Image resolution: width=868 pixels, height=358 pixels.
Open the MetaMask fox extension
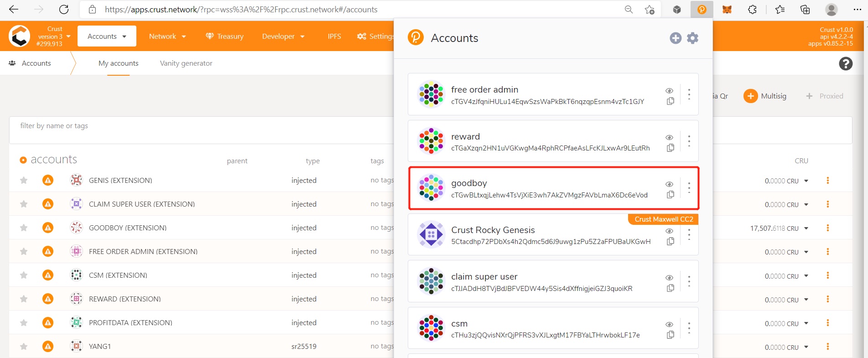pyautogui.click(x=727, y=10)
